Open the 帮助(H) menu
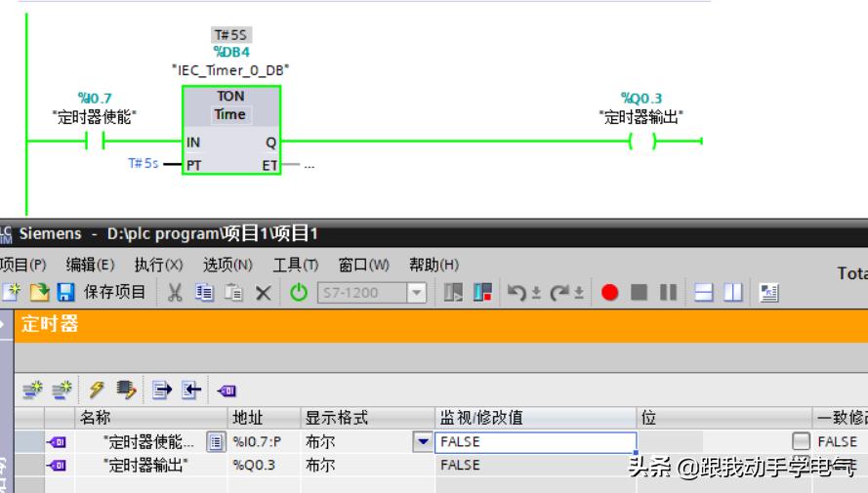868x493 pixels. 434,265
